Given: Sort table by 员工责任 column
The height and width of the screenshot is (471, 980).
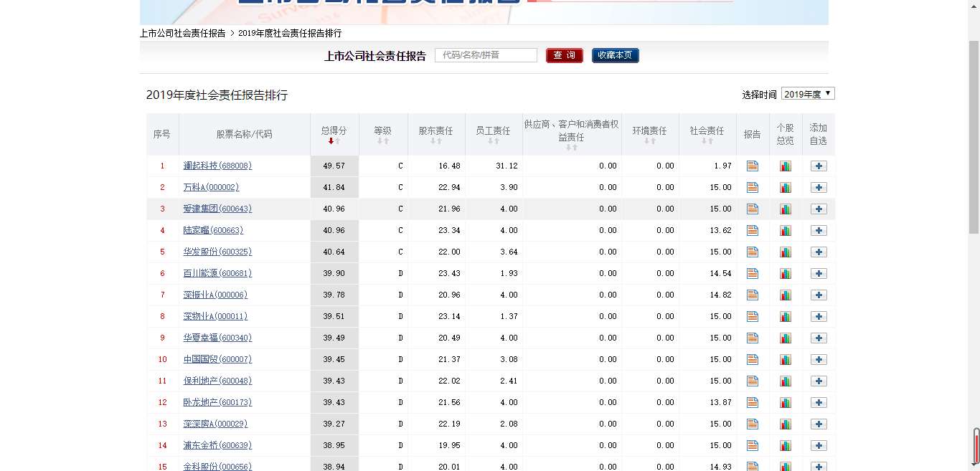Looking at the screenshot, I should pos(493,135).
